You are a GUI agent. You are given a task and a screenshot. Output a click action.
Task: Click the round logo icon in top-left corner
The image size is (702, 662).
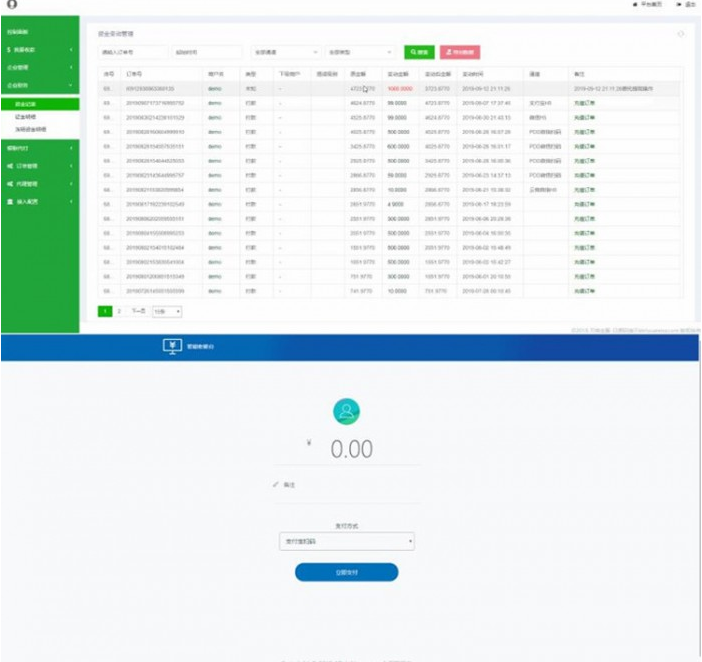12,4
